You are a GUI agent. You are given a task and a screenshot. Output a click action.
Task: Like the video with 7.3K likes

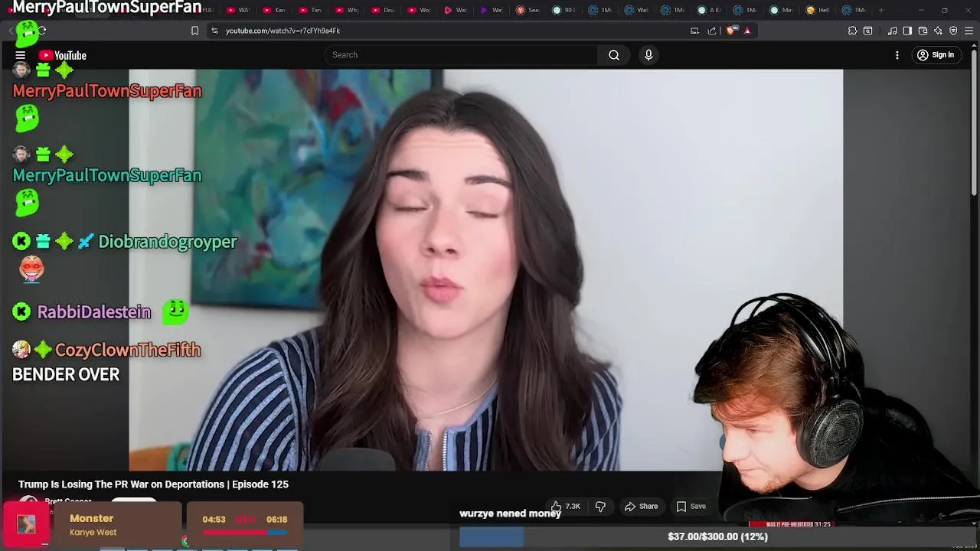(566, 506)
